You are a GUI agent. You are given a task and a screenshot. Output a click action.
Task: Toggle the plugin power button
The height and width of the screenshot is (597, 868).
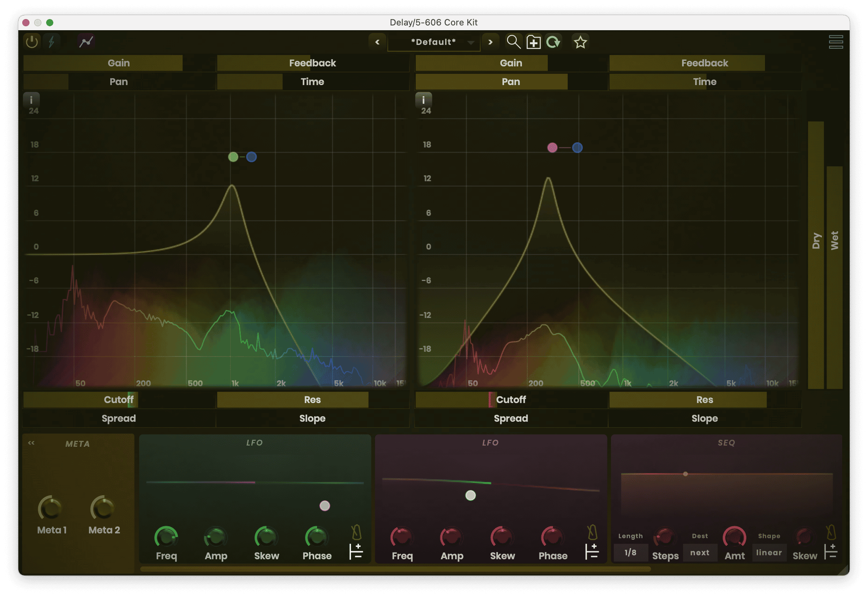click(x=32, y=42)
